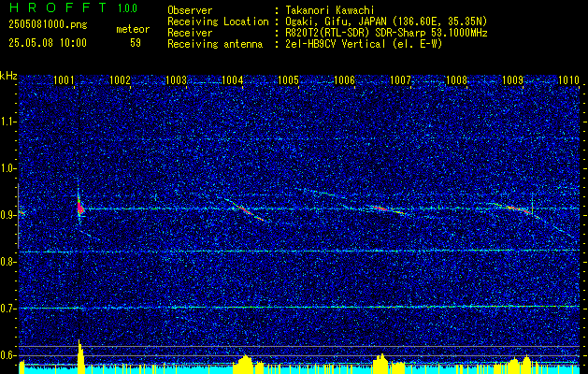The image size is (588, 374).
Task: Click the 1009 time marker
Action: pos(513,79)
